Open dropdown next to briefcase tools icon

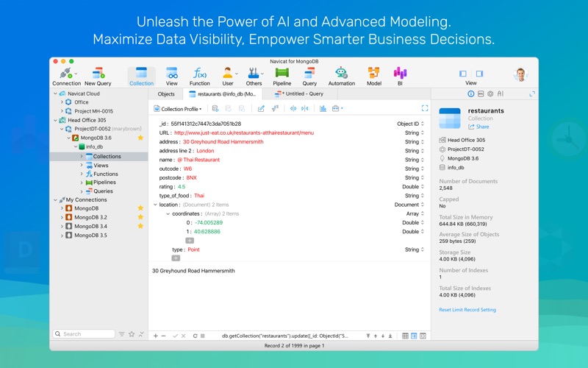point(342,108)
